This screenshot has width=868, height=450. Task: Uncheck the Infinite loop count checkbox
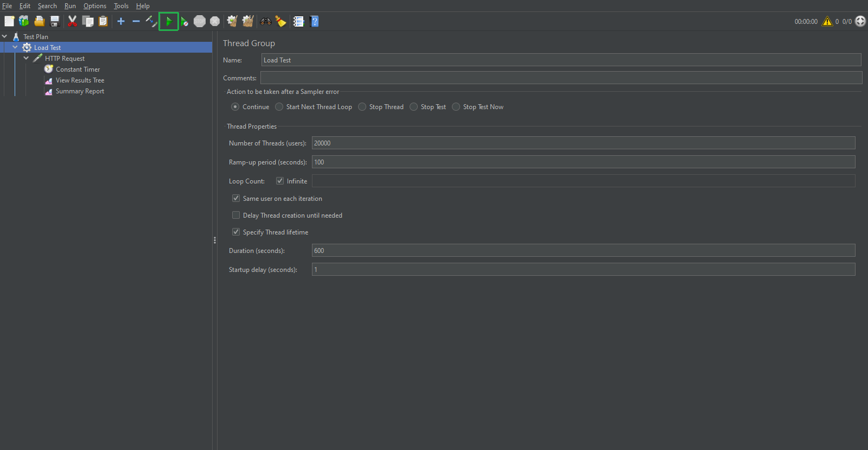280,181
